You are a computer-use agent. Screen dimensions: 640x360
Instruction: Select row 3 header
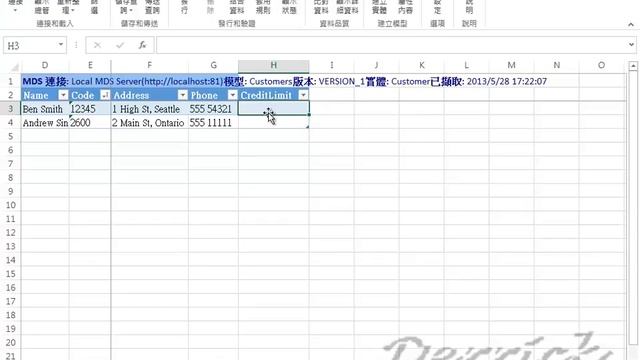coord(11,109)
